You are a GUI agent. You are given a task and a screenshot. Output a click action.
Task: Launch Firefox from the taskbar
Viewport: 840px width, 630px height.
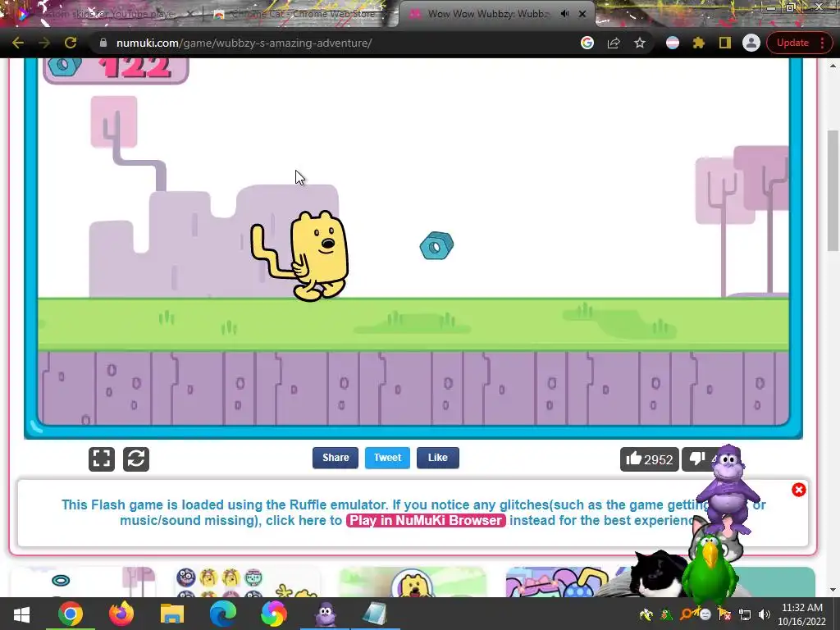pyautogui.click(x=121, y=614)
